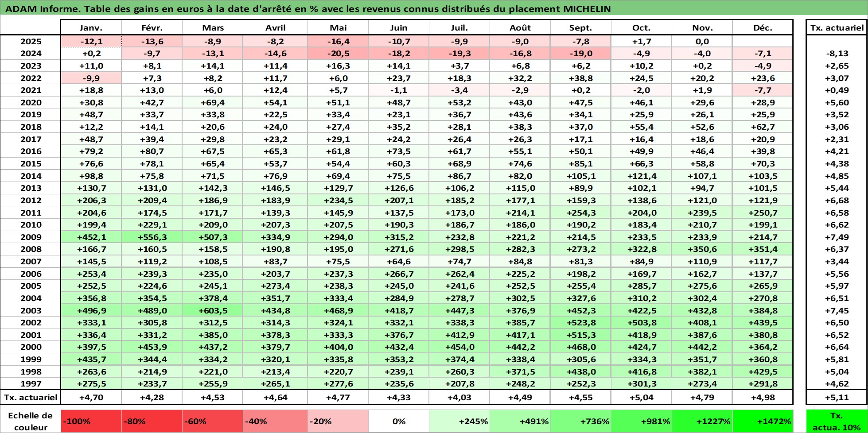Click the 2020 year row label
The height and width of the screenshot is (433, 868).
(31, 102)
